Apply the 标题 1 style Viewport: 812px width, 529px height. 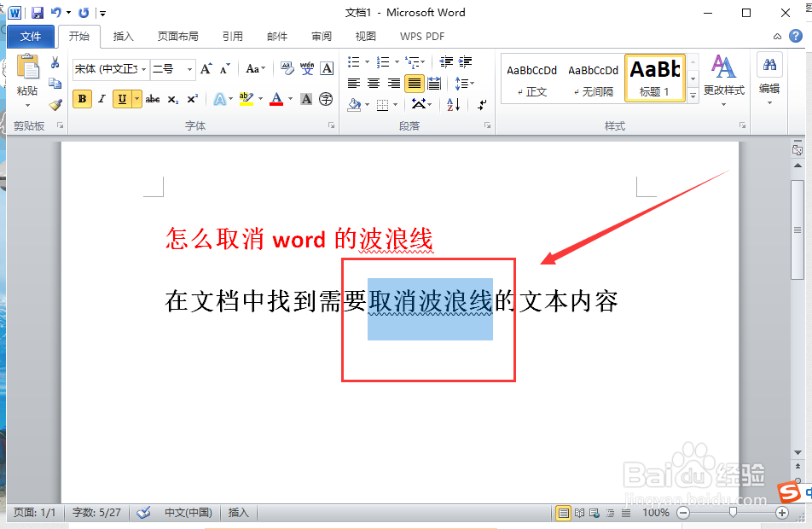click(x=655, y=78)
